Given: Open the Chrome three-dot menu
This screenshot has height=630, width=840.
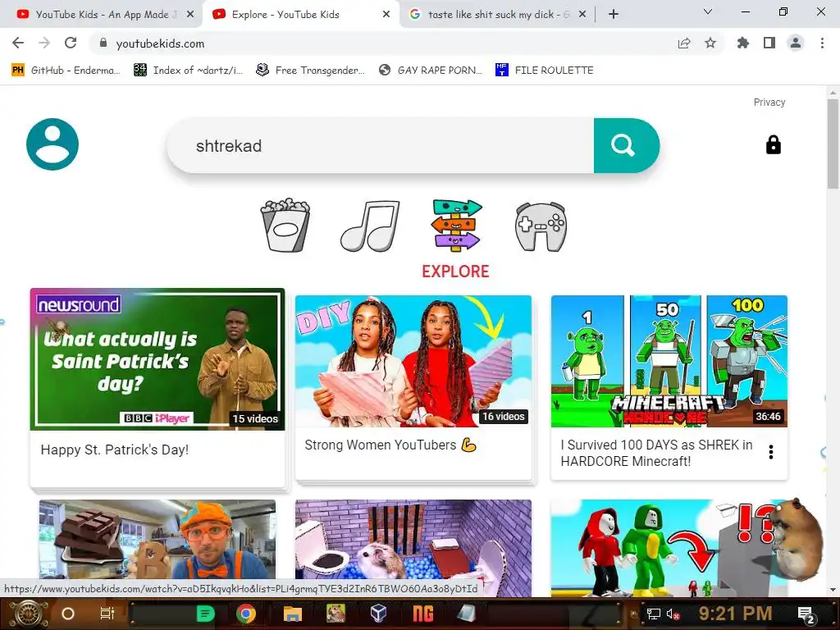Looking at the screenshot, I should point(822,43).
